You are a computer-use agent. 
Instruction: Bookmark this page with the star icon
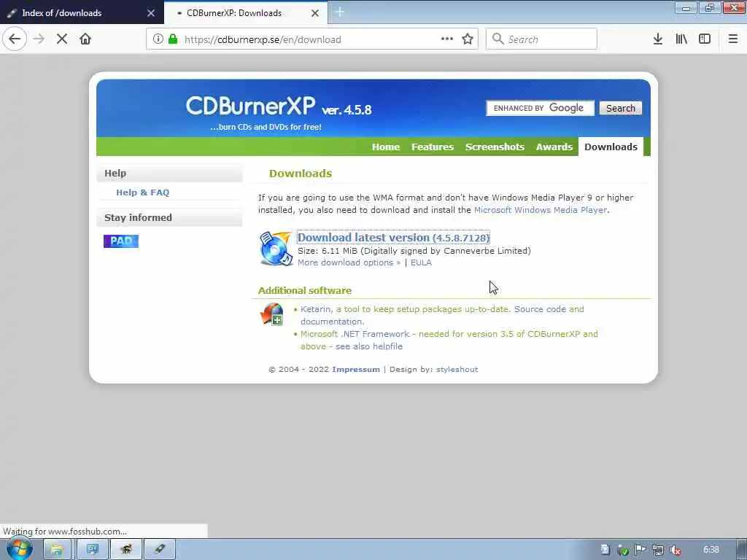coord(468,39)
